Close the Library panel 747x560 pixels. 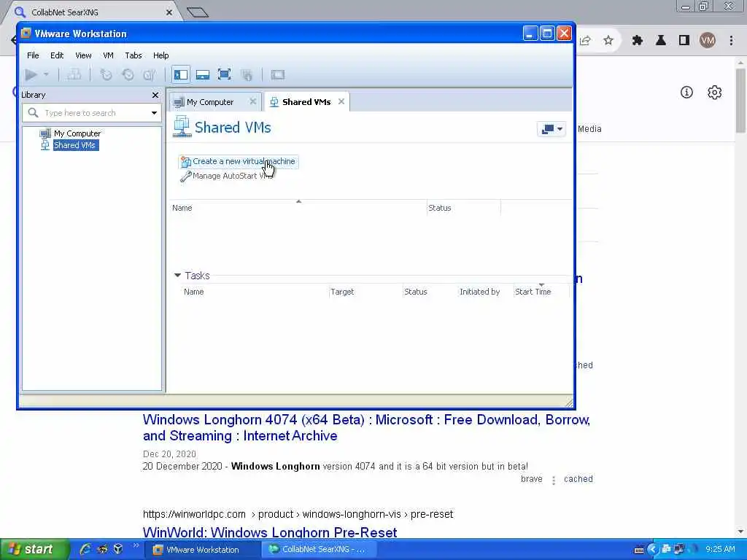pyautogui.click(x=155, y=96)
